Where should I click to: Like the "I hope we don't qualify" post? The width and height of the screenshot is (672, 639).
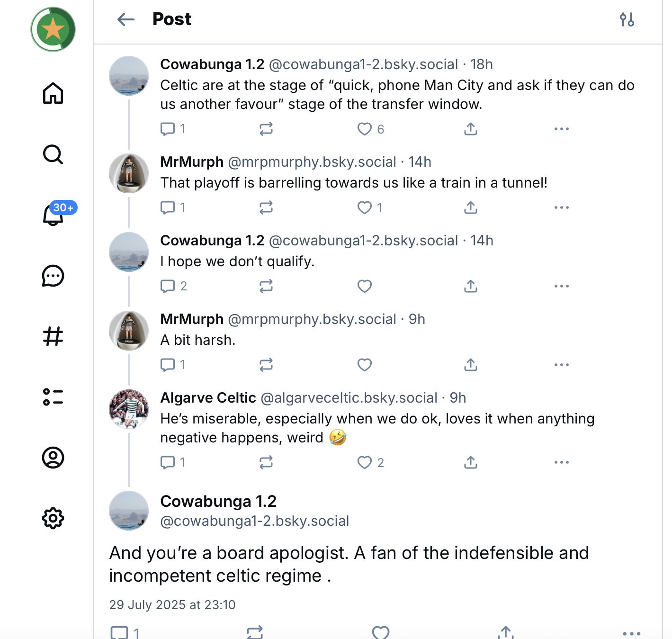(364, 286)
